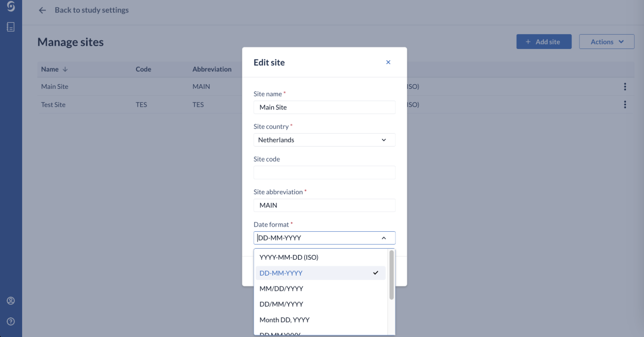The image size is (644, 337).
Task: Click the Castor logo icon in sidebar
Action: (x=11, y=7)
